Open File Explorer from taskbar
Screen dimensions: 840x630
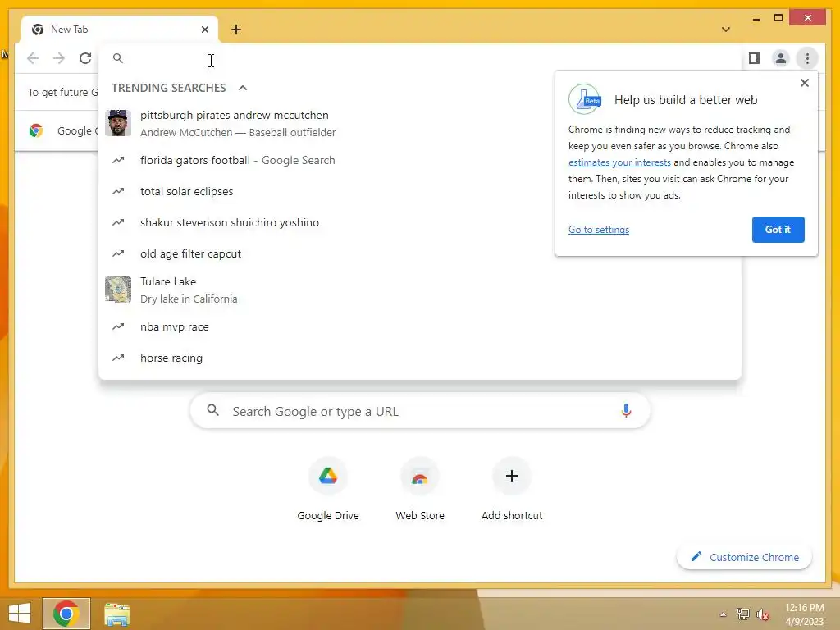click(x=116, y=614)
